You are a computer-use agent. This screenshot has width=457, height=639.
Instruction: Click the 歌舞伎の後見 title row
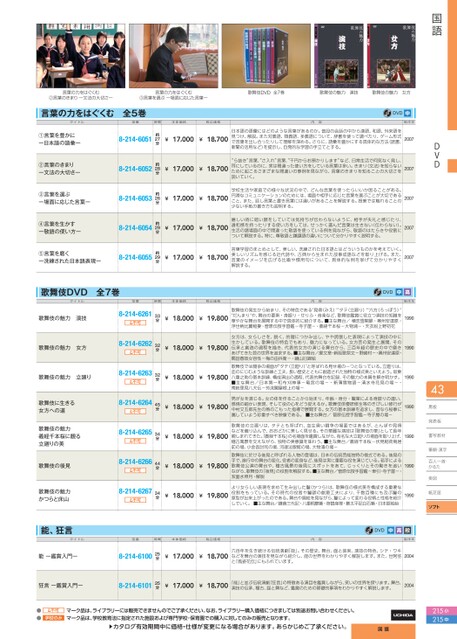226,465
